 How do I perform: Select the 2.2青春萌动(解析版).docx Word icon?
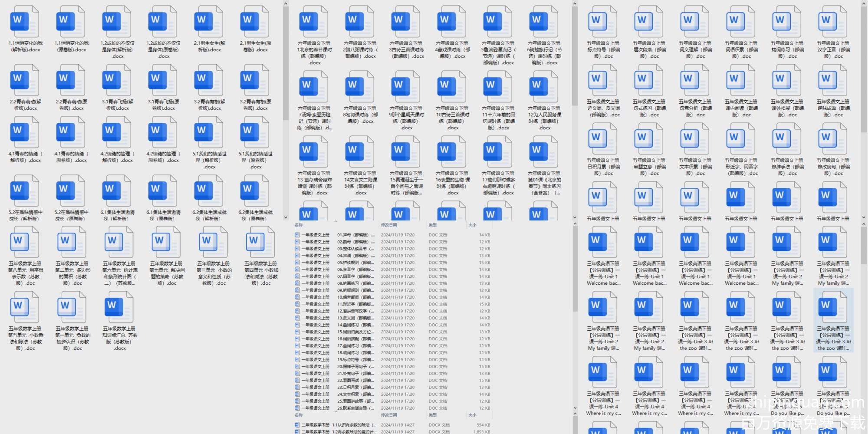pyautogui.click(x=25, y=80)
